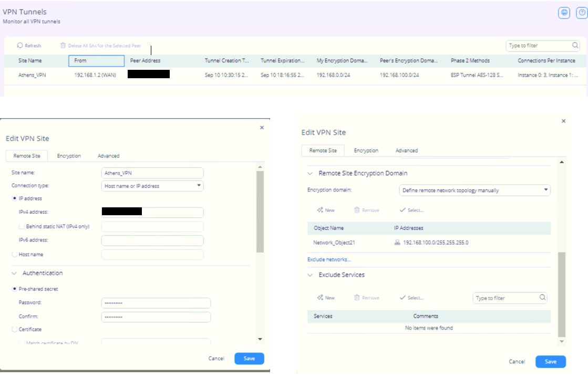Click Exclude Services Type to filter box
588x379 pixels.
[x=510, y=298]
